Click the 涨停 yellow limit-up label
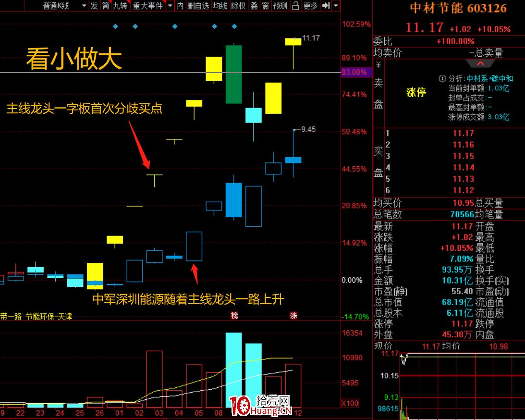 coord(416,92)
